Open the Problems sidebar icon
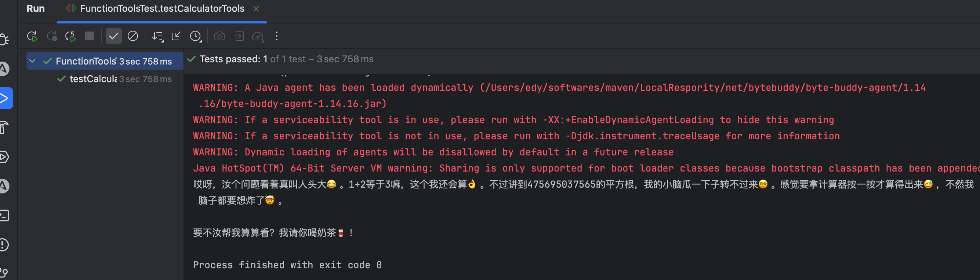The width and height of the screenshot is (980, 280). 4,245
